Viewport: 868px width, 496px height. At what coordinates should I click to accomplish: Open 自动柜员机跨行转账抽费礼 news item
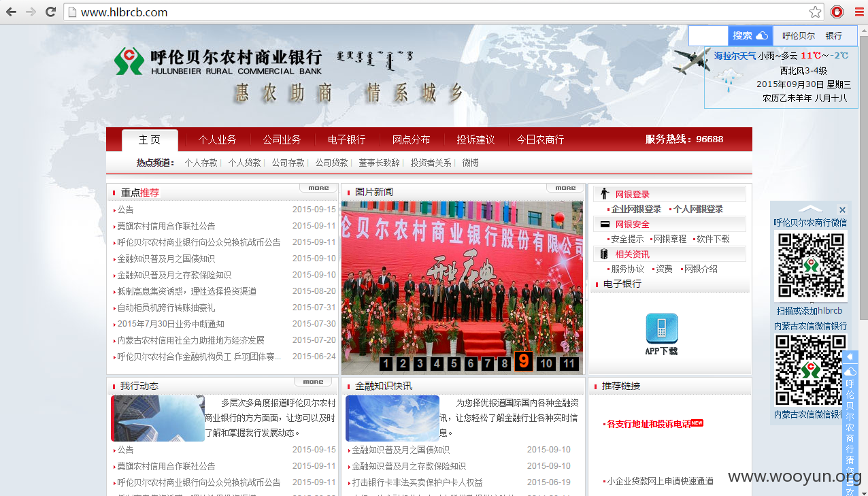pyautogui.click(x=166, y=308)
